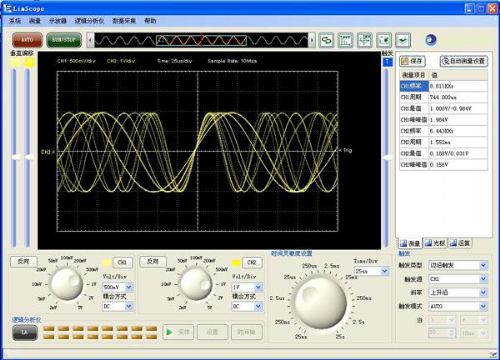Click the right arrow of waveform overview
The image size is (500, 360).
(x=311, y=40)
